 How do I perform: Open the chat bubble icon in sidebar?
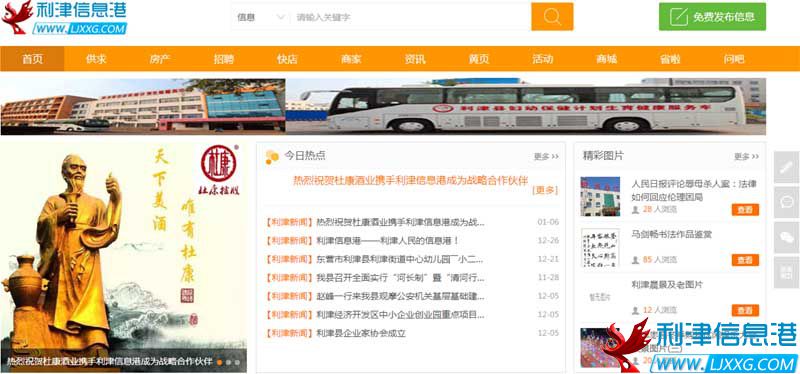786,202
